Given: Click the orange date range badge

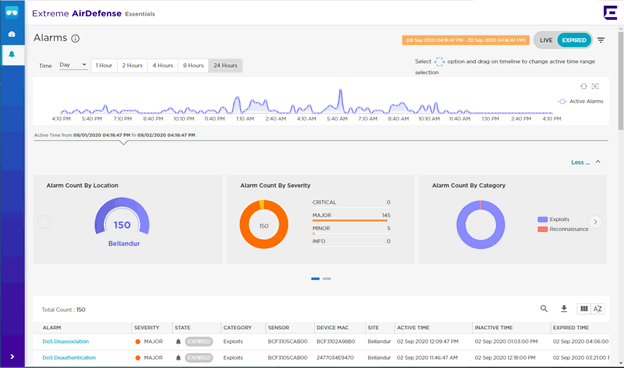Looking at the screenshot, I should pyautogui.click(x=466, y=40).
